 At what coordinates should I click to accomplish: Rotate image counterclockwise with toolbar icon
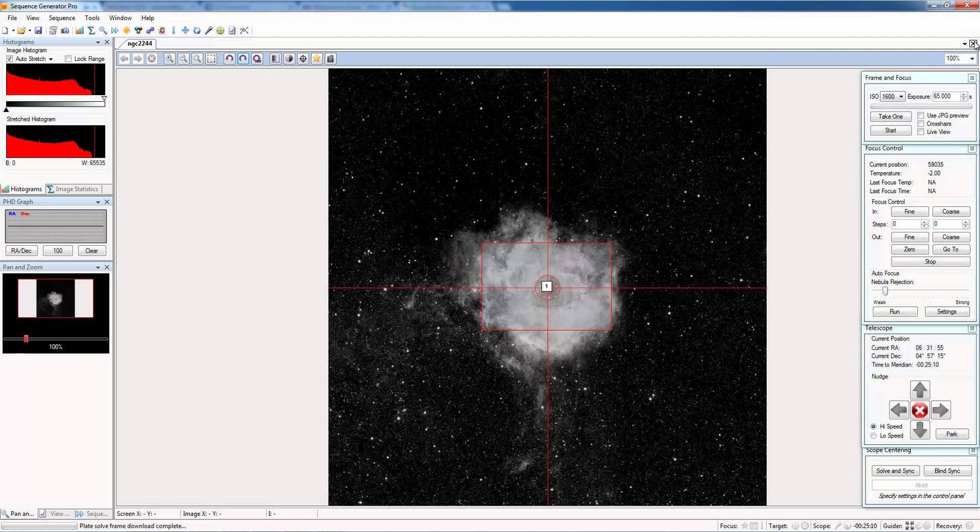(229, 58)
